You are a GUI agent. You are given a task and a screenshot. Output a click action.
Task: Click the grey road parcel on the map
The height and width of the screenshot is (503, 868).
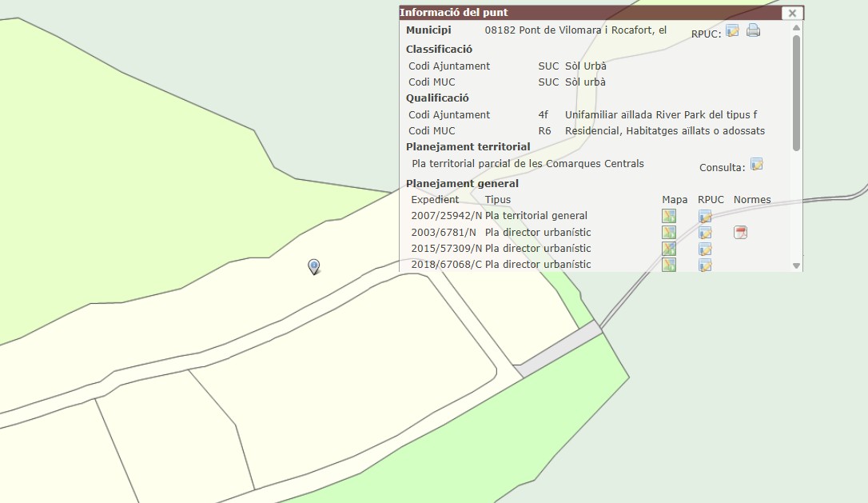pyautogui.click(x=558, y=349)
